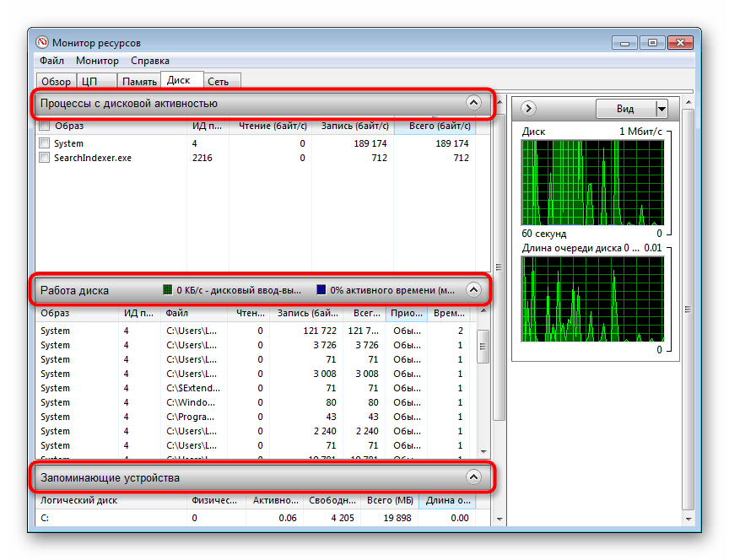
Task: Open the Монитор menu
Action: [97, 61]
